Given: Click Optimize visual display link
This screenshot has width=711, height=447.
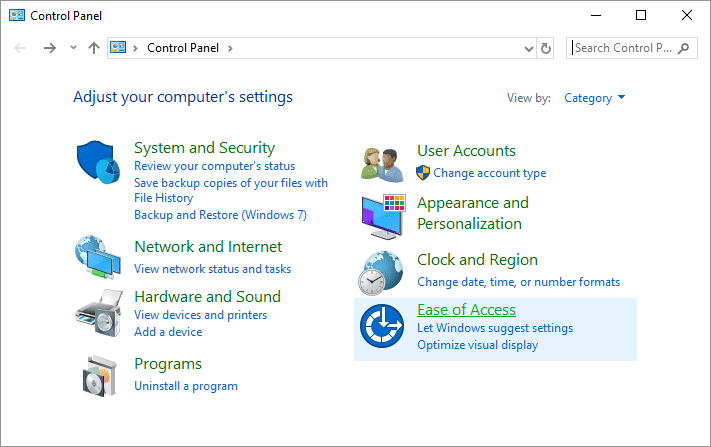Looking at the screenshot, I should [x=477, y=345].
